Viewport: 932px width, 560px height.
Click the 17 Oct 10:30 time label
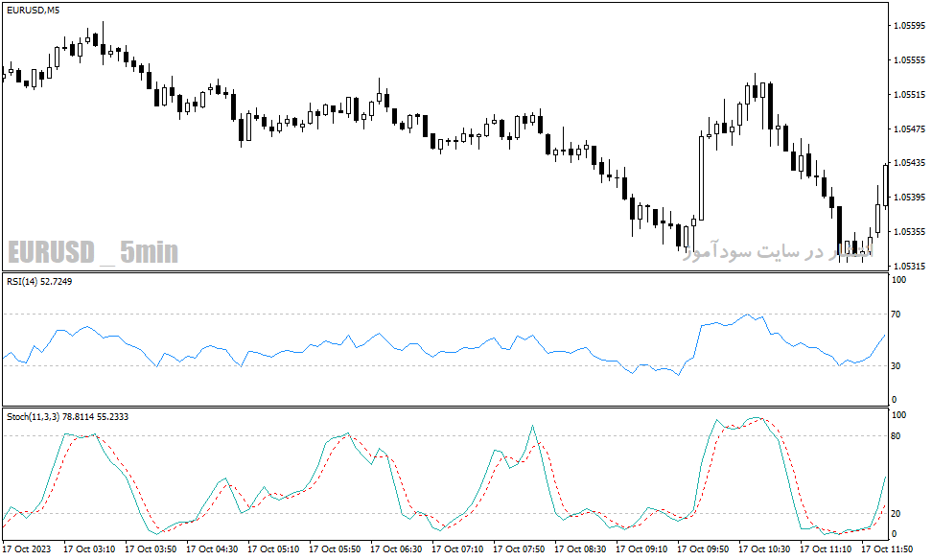coord(764,548)
